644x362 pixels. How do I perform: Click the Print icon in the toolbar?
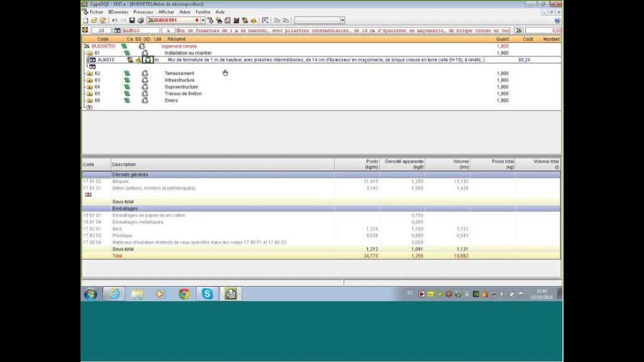[140, 21]
